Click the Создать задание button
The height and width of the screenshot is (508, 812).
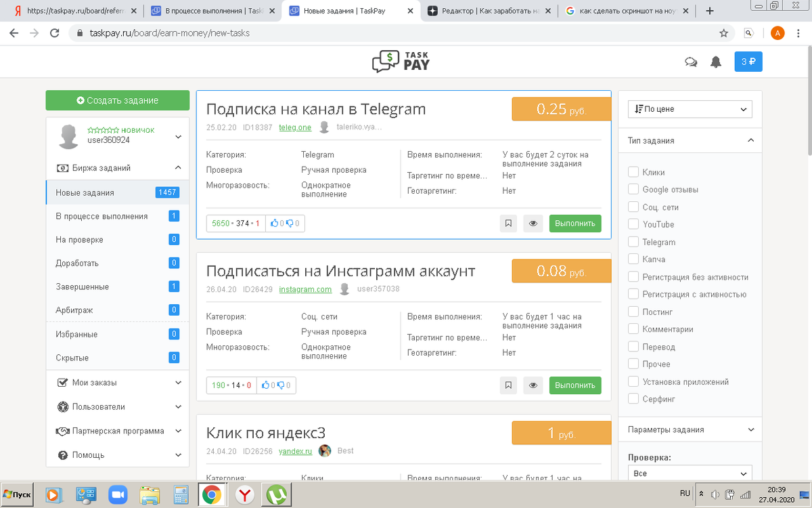pyautogui.click(x=118, y=100)
